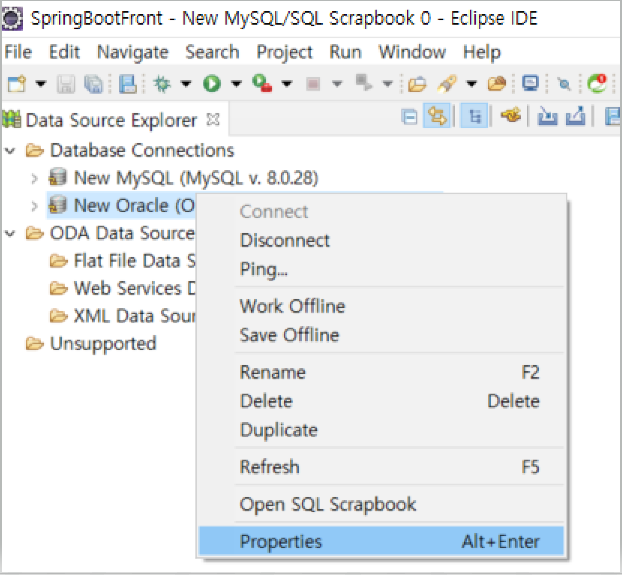The image size is (622, 575).
Task: Click the Database Connections folder icon
Action: click(x=35, y=151)
